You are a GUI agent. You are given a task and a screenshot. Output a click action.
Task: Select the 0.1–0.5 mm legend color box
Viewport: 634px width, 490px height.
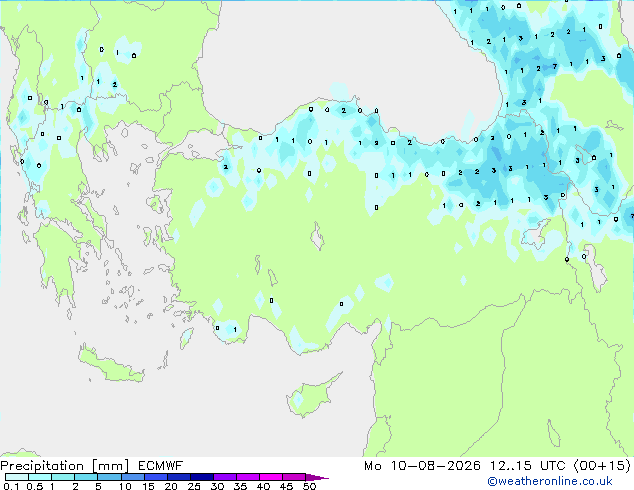pos(17,477)
